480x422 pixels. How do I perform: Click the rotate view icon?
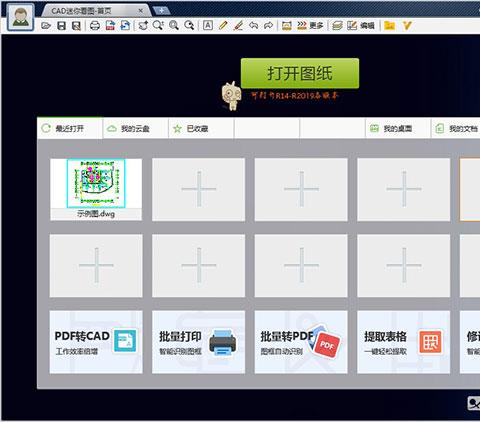[143, 26]
